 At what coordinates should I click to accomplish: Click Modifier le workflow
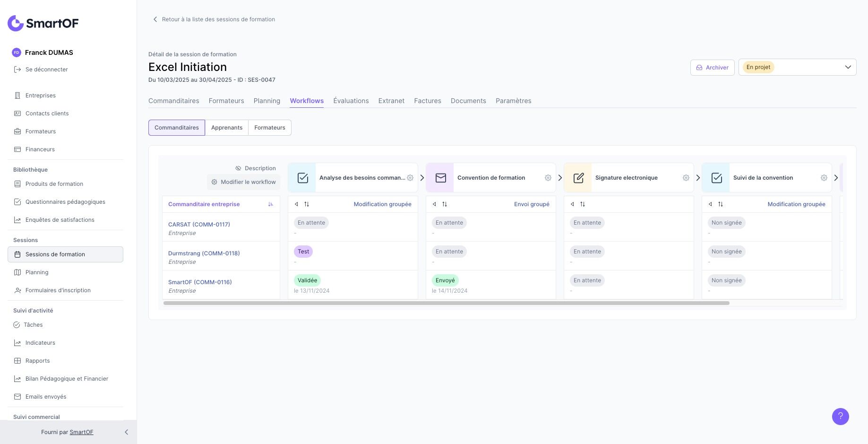pos(244,182)
